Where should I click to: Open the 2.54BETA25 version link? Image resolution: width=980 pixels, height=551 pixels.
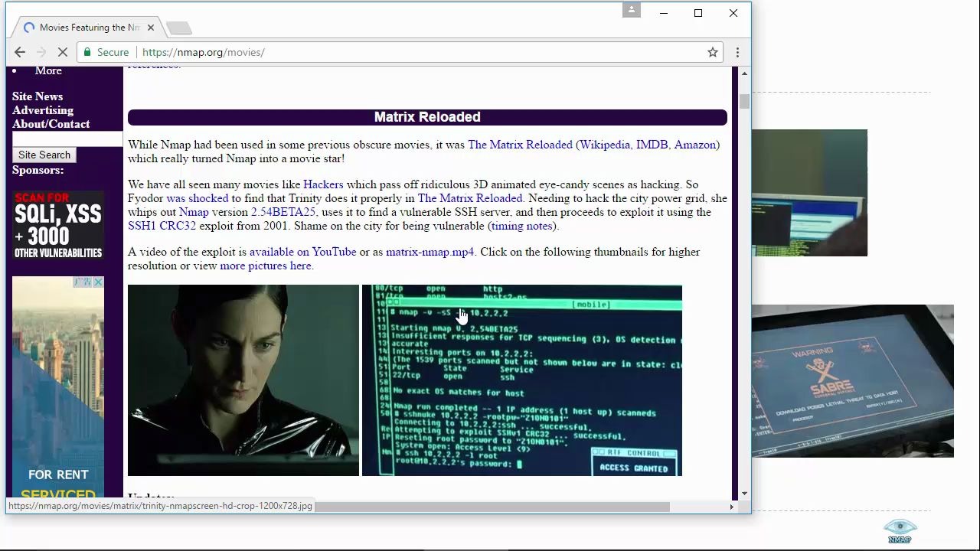tap(283, 212)
